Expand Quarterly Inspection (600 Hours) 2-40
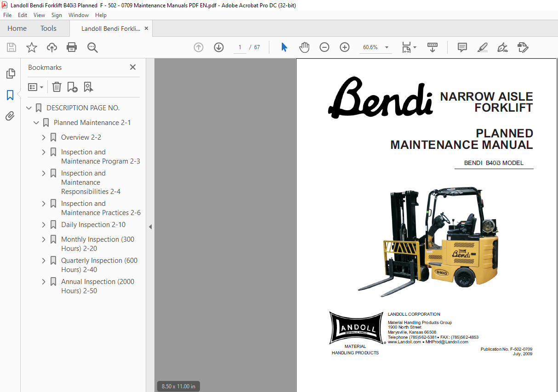Viewport: 558px width, 392px height. (44, 261)
